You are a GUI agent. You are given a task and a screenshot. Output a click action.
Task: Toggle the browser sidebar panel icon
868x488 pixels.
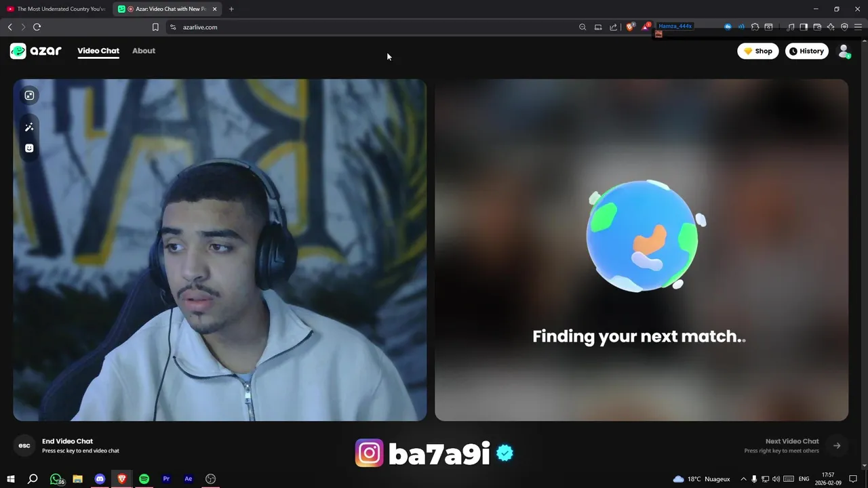(x=804, y=27)
